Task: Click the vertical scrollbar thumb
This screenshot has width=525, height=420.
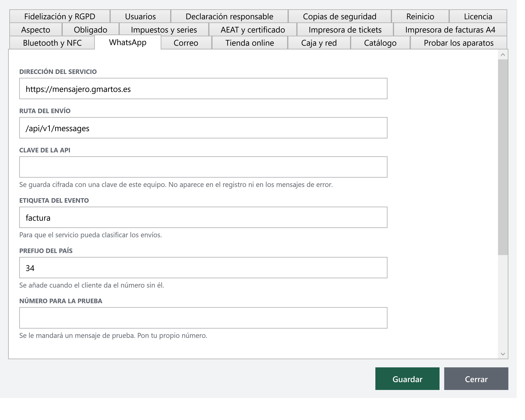Action: point(503,157)
